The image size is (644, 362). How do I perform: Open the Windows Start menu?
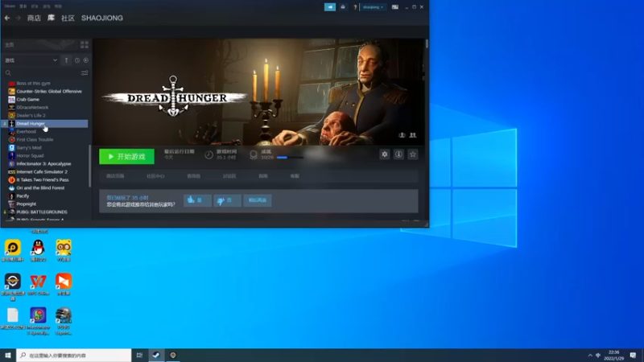(8, 355)
